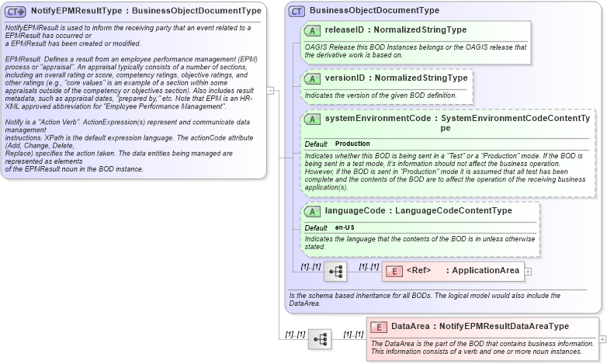Click sequence compositor icon before DataArea

coord(320,340)
